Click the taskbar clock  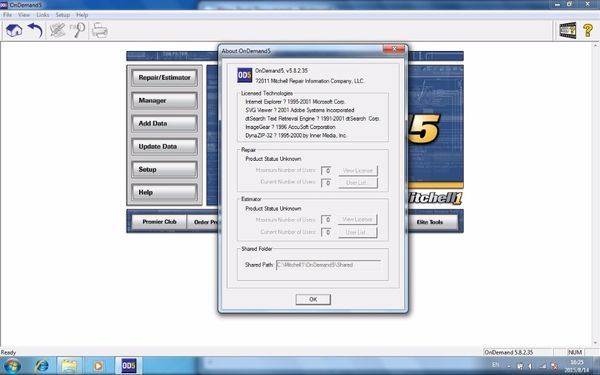tap(576, 366)
